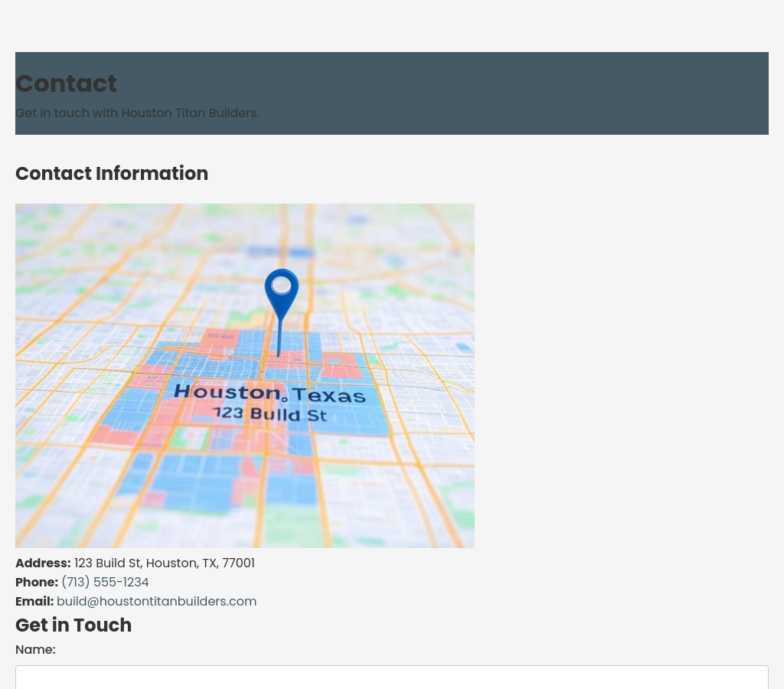Image resolution: width=784 pixels, height=689 pixels.
Task: Open the build@houstontitanbuilders.com email link
Action: point(156,602)
